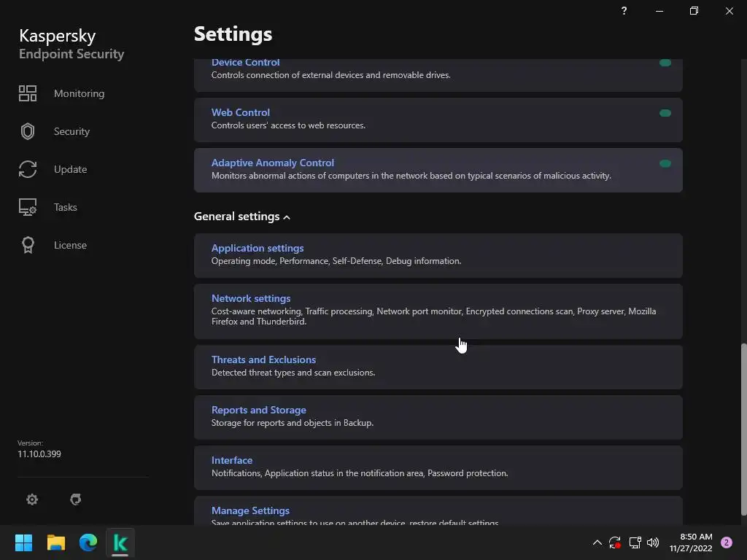The width and height of the screenshot is (747, 560).
Task: Select License in the sidebar
Action: (70, 245)
